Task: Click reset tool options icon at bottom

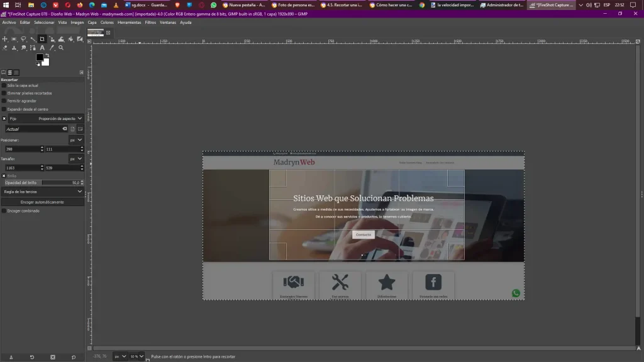Action: (74, 357)
